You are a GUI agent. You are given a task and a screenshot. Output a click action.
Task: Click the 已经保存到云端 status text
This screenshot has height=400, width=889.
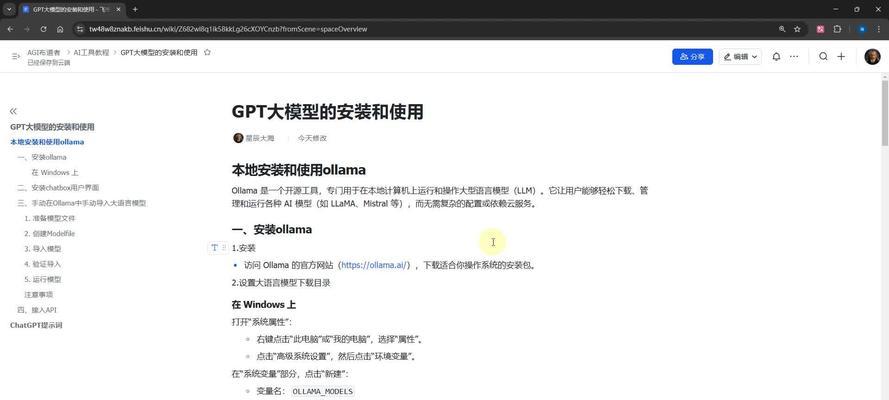pyautogui.click(x=49, y=63)
